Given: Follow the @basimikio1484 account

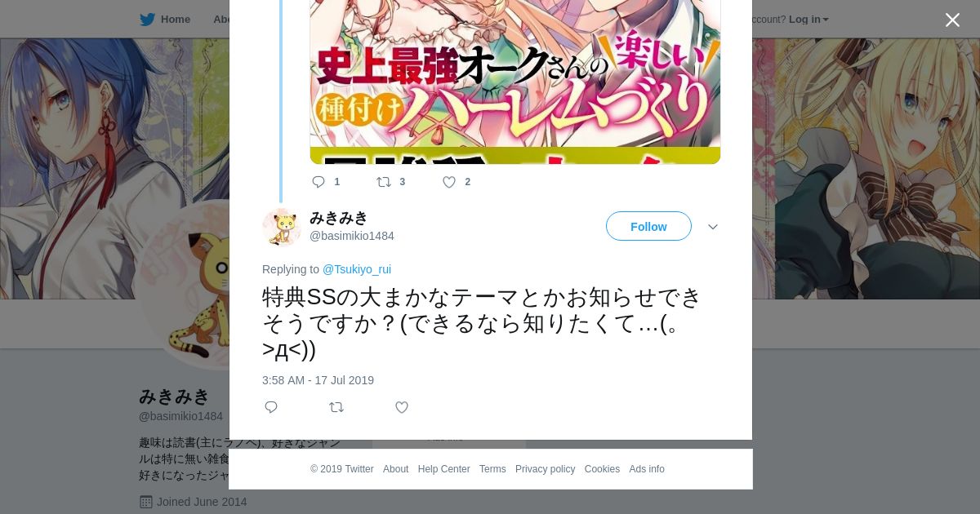Looking at the screenshot, I should (x=648, y=226).
